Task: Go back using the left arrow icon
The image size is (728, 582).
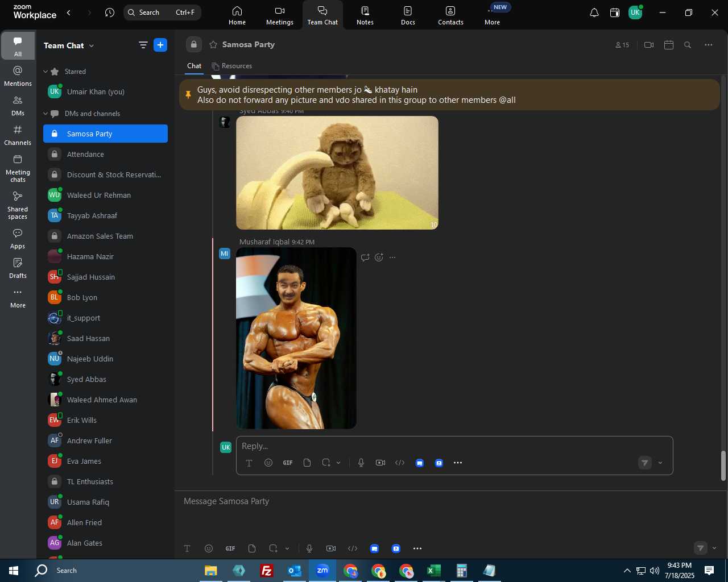Action: [69, 13]
